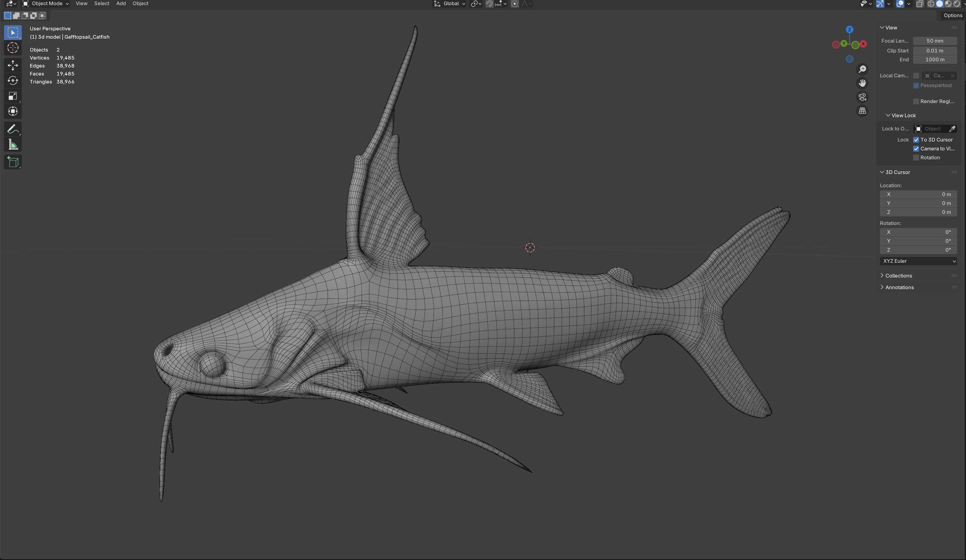
Task: Select the Rotate tool
Action: tap(13, 80)
